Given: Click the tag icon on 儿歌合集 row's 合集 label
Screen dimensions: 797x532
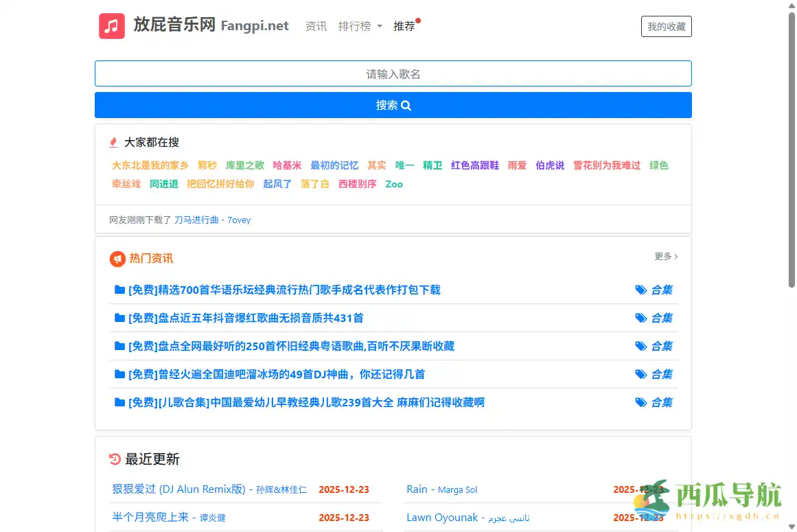Looking at the screenshot, I should click(641, 402).
